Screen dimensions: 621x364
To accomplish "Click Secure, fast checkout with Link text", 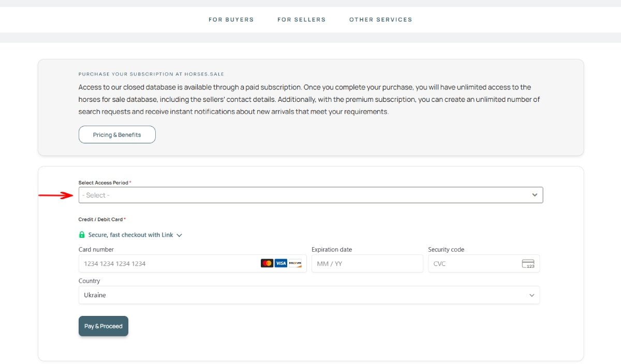I will pyautogui.click(x=130, y=235).
